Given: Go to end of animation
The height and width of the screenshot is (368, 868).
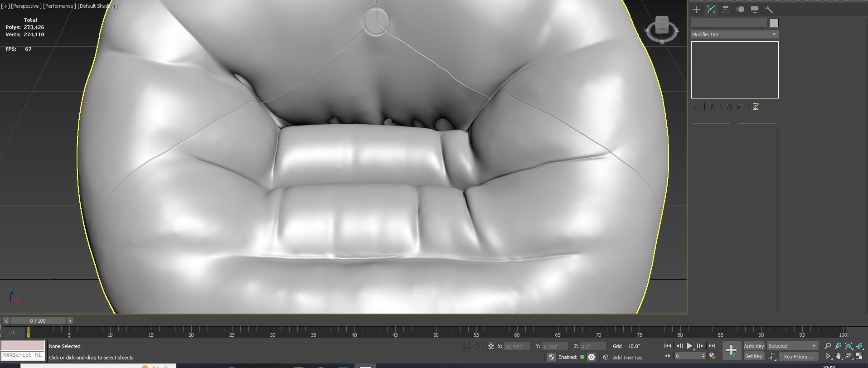Looking at the screenshot, I should pos(712,346).
